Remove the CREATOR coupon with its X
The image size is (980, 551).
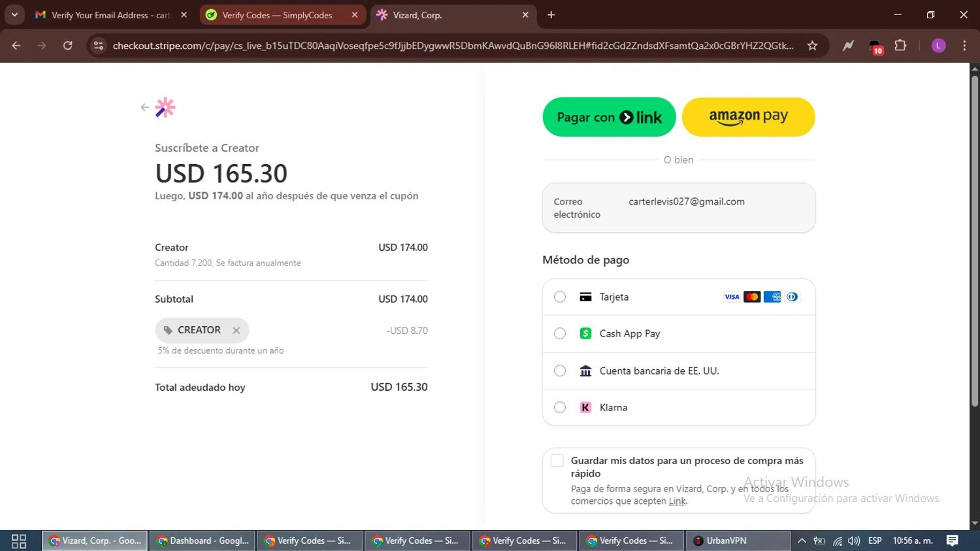pos(237,331)
